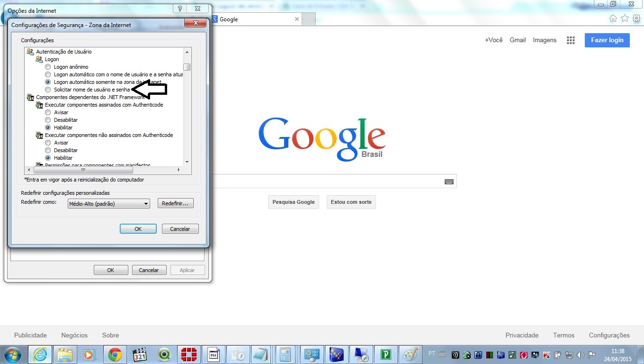
Task: Open Windows Explorer folder icon on taskbar
Action: [x=64, y=355]
